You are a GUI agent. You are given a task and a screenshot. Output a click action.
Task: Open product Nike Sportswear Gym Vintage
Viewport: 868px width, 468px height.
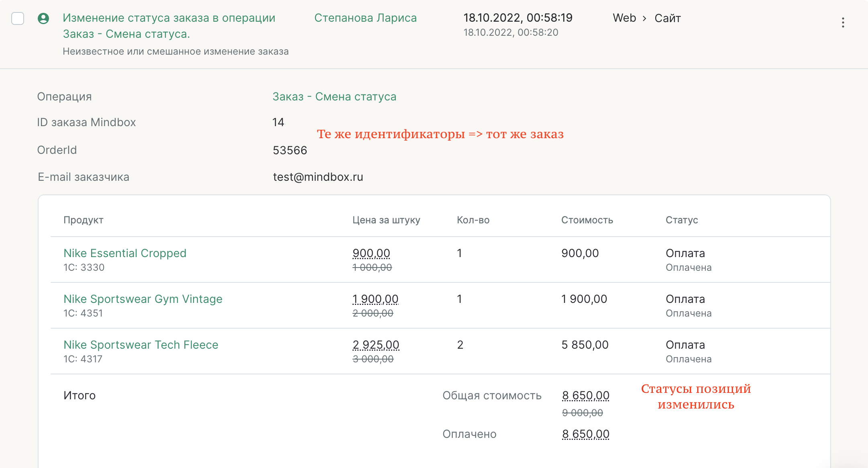click(143, 299)
